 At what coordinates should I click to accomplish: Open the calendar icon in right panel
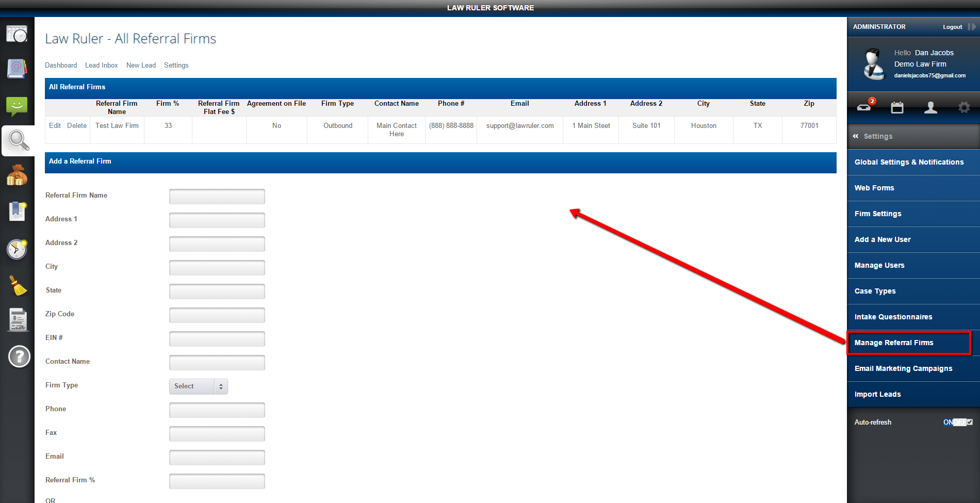(x=897, y=107)
